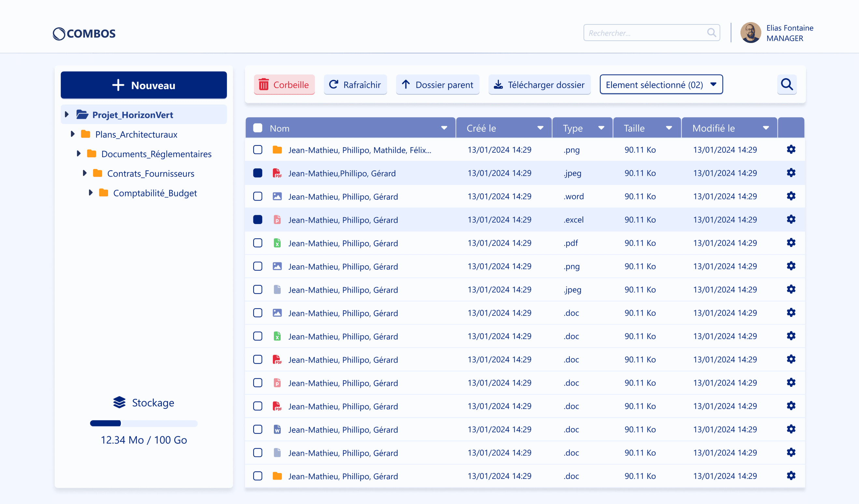859x504 pixels.
Task: Click the 12.34 Mo / 100 Go text
Action: 144,440
